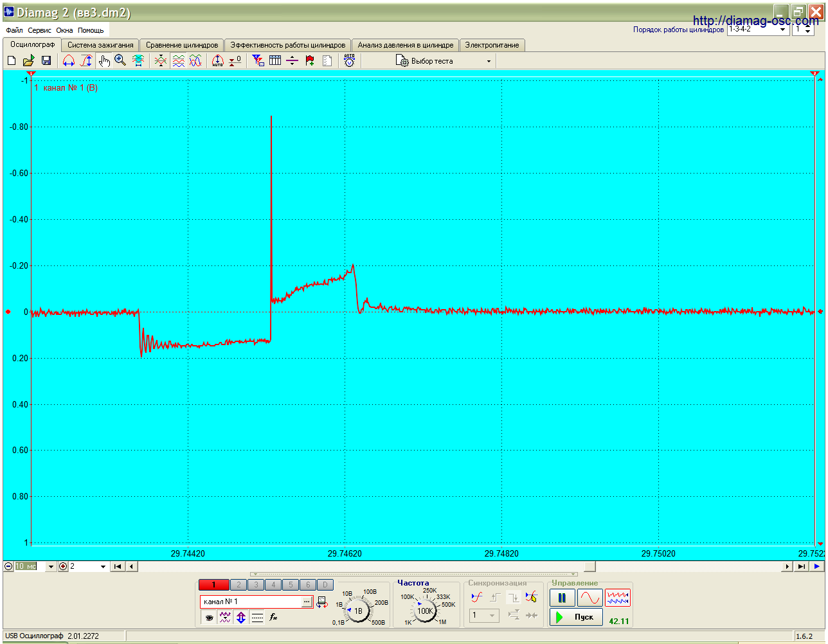Open the table grid view icon
This screenshot has height=644, width=828.
click(x=275, y=60)
